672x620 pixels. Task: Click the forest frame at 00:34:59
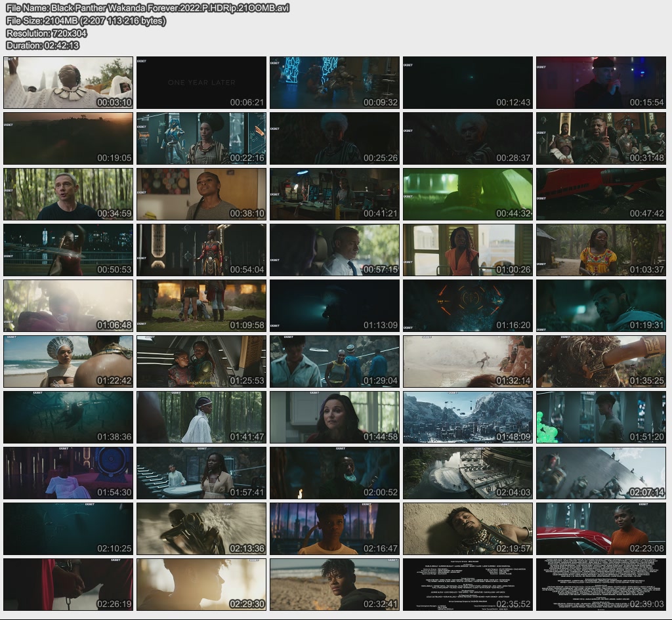click(68, 194)
